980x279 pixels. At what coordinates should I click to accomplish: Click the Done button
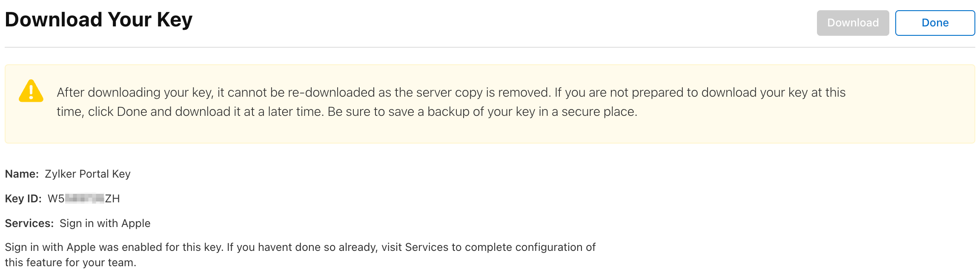click(935, 23)
